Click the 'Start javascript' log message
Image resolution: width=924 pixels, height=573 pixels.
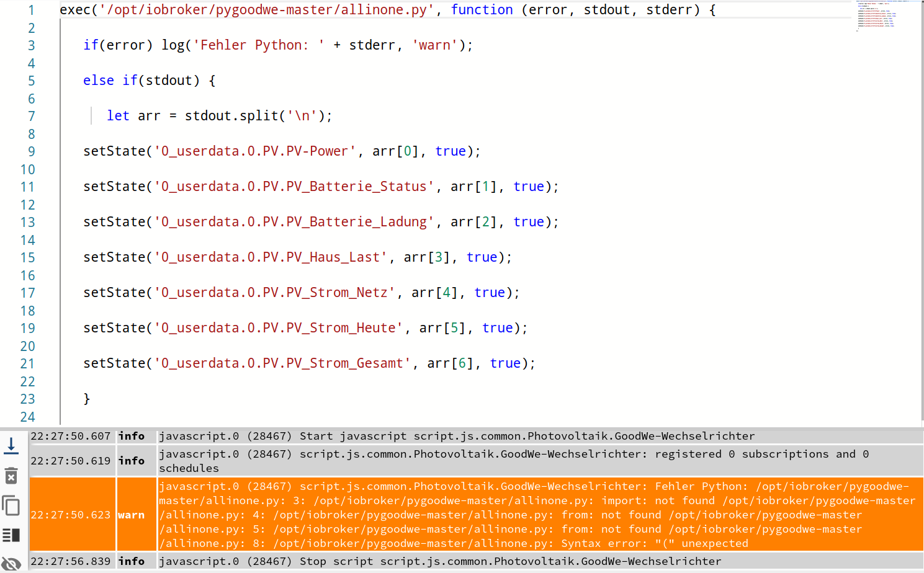click(457, 436)
